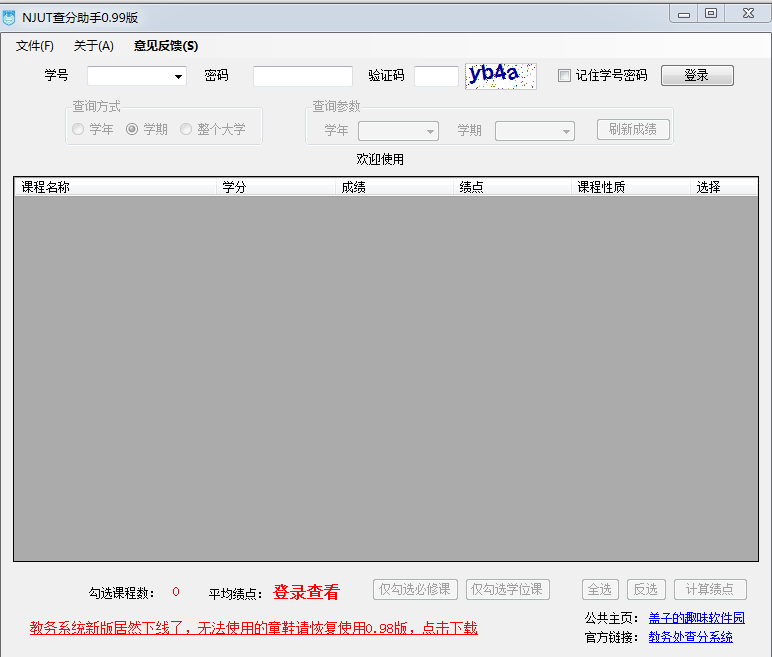The height and width of the screenshot is (657, 772).
Task: Close the NJUT查分助手 window
Action: tap(748, 14)
